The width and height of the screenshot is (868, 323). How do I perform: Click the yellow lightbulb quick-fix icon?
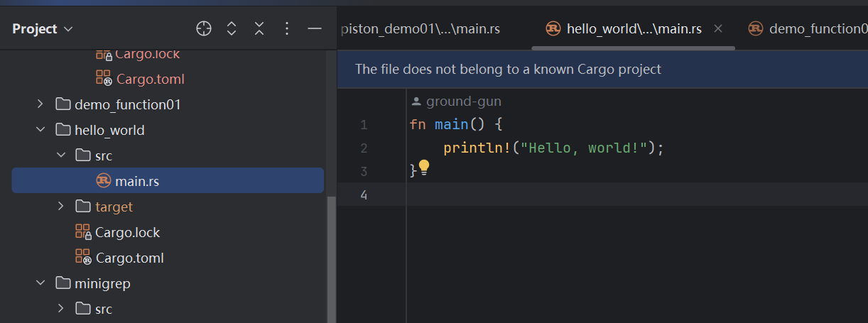tap(424, 168)
